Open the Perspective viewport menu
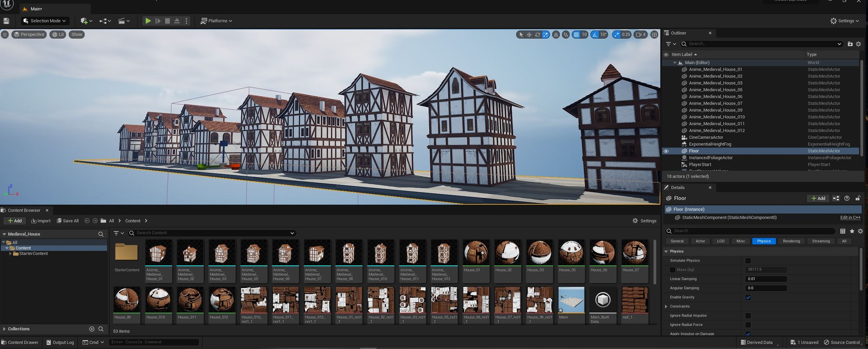The image size is (868, 349). [x=29, y=34]
